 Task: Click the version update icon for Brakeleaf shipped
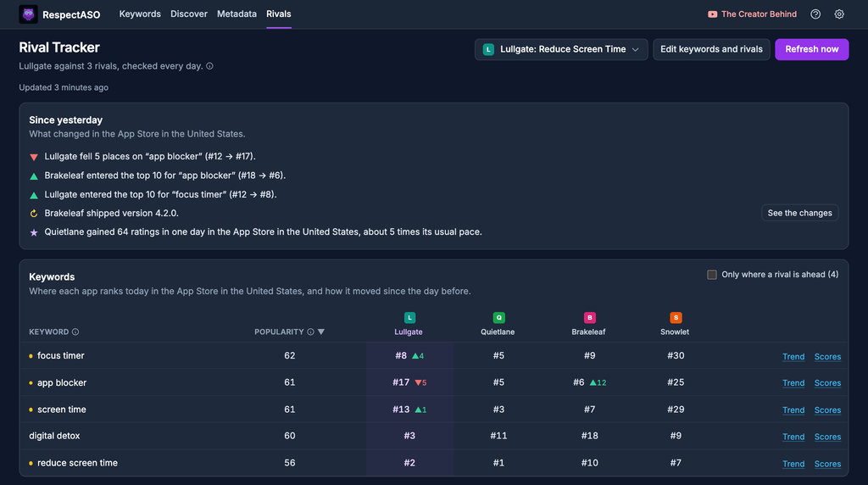point(34,214)
